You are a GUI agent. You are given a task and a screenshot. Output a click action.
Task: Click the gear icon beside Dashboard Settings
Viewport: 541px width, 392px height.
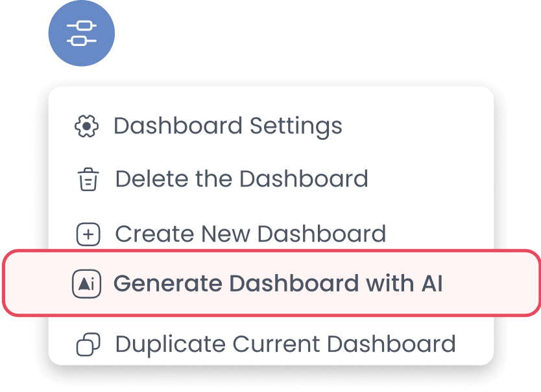(86, 126)
